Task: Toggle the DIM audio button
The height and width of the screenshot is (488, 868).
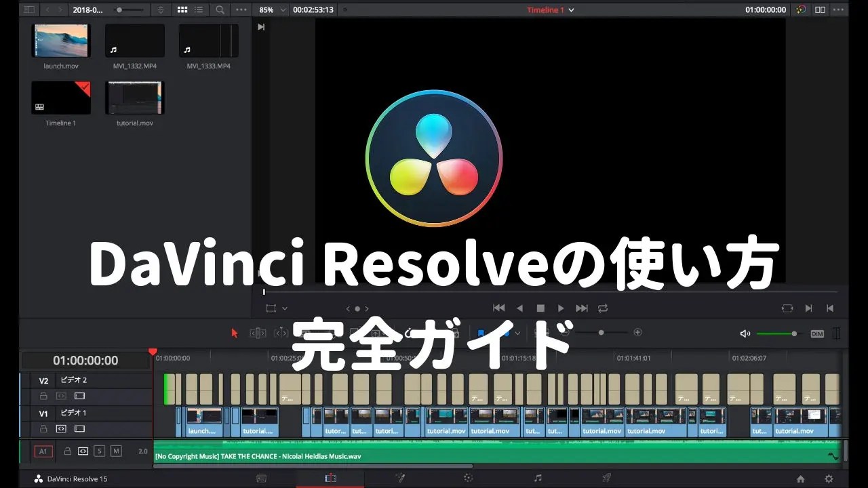Action: (x=817, y=333)
